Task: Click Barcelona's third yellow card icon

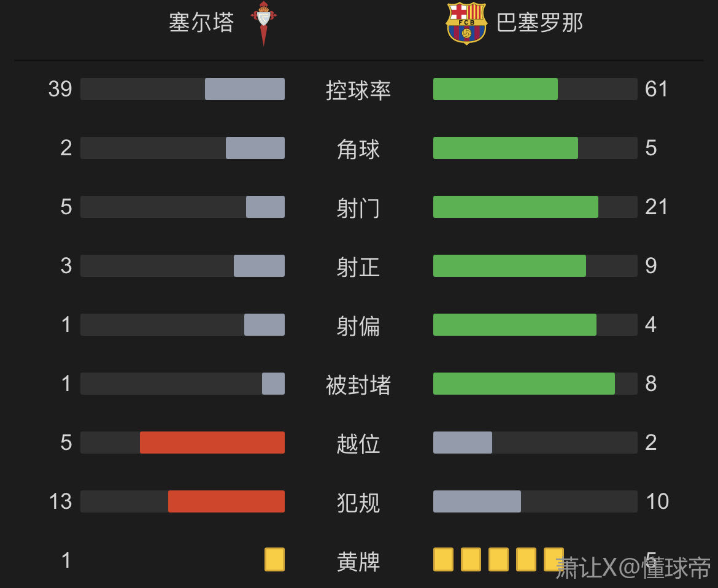Action: coord(498,560)
